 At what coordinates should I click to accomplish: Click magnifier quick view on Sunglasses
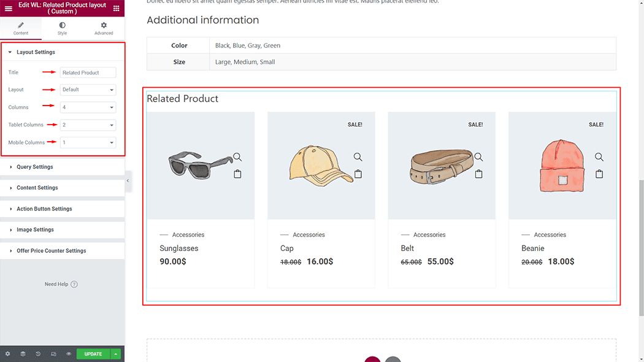pos(237,157)
